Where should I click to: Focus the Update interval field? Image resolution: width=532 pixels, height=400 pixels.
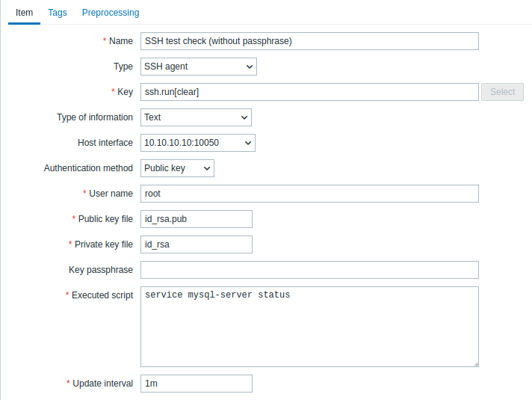click(x=197, y=384)
